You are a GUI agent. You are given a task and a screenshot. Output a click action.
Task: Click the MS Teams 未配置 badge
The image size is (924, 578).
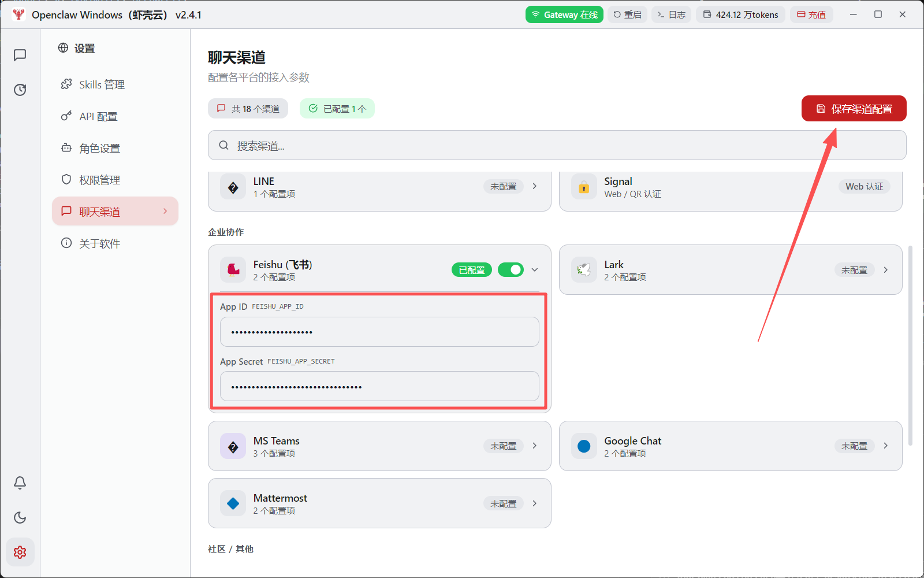pyautogui.click(x=504, y=446)
